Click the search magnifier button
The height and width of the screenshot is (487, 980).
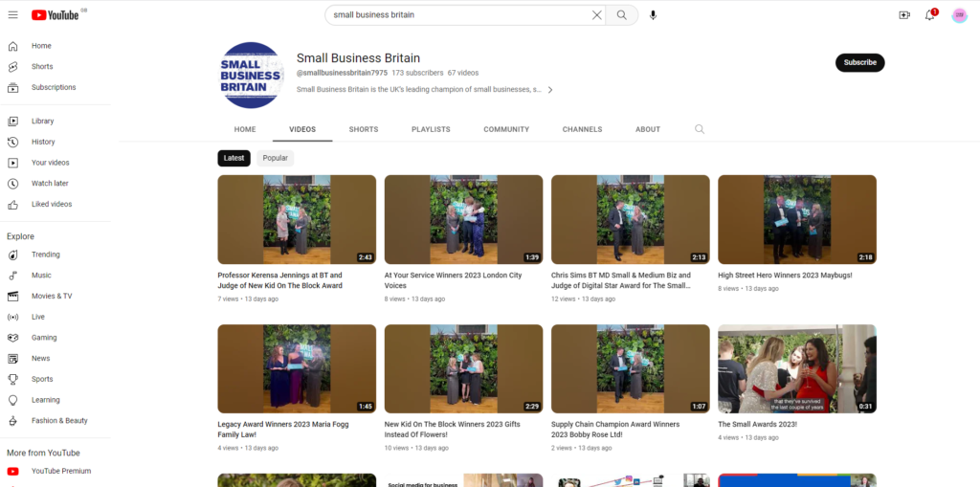pyautogui.click(x=621, y=15)
